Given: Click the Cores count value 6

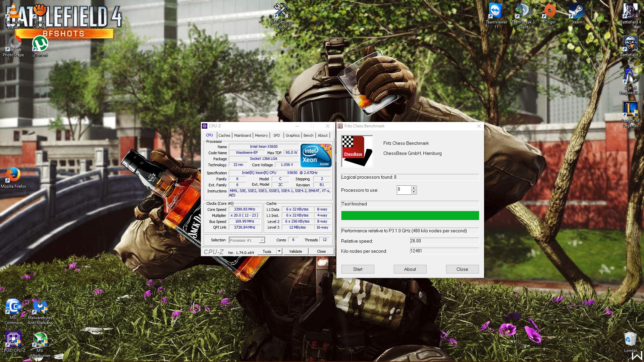Looking at the screenshot, I should [x=293, y=240].
